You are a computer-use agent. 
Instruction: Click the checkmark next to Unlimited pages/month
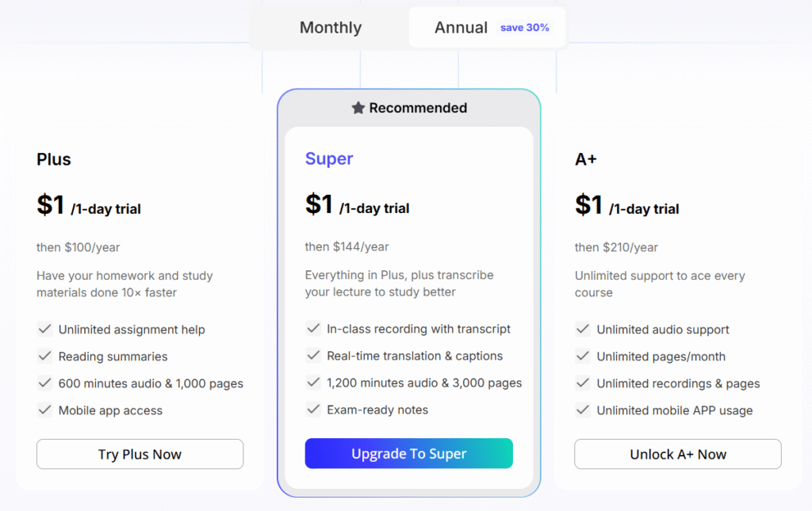pos(582,357)
